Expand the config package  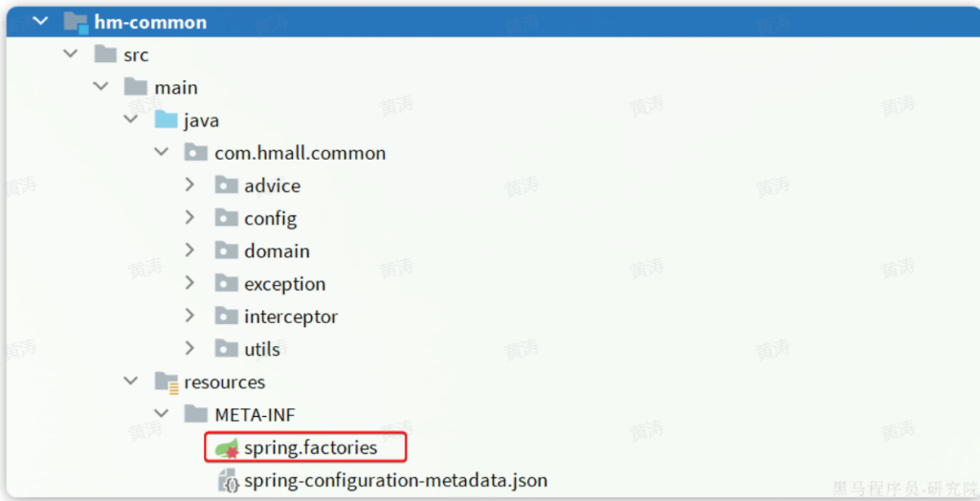(x=189, y=218)
